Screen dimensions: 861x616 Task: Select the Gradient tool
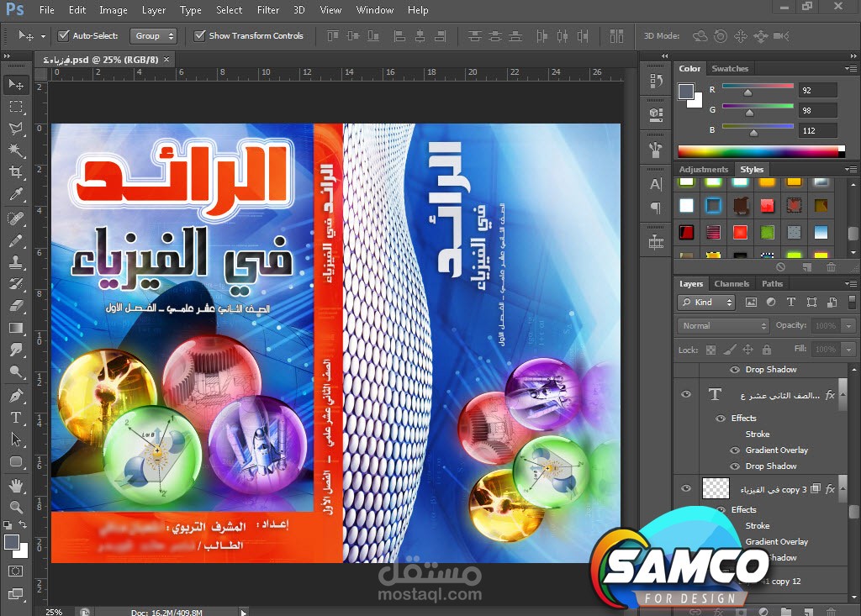tap(15, 329)
